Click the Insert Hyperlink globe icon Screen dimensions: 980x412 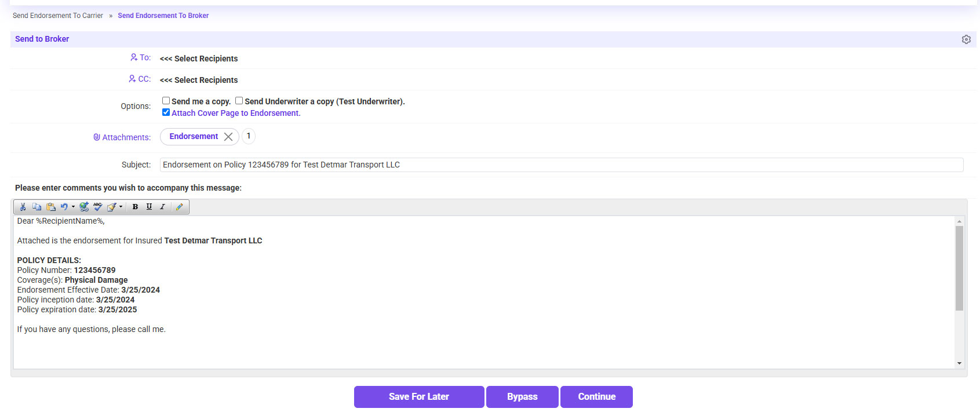tap(84, 207)
